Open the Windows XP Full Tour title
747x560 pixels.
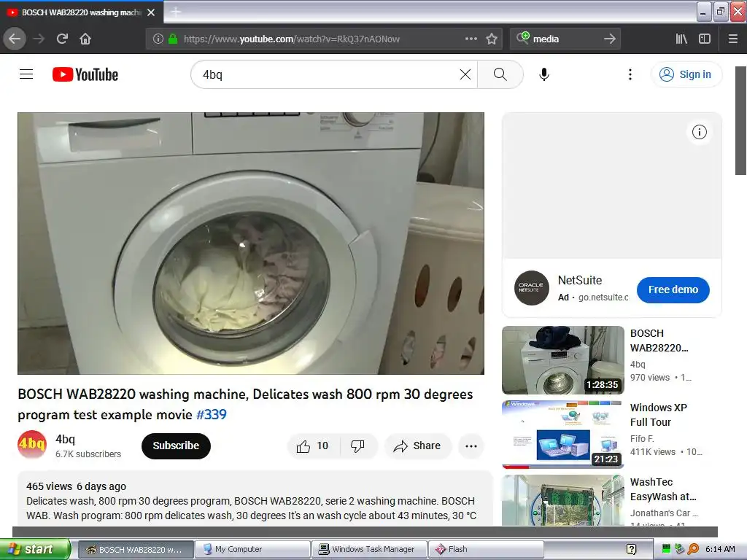[x=659, y=415]
